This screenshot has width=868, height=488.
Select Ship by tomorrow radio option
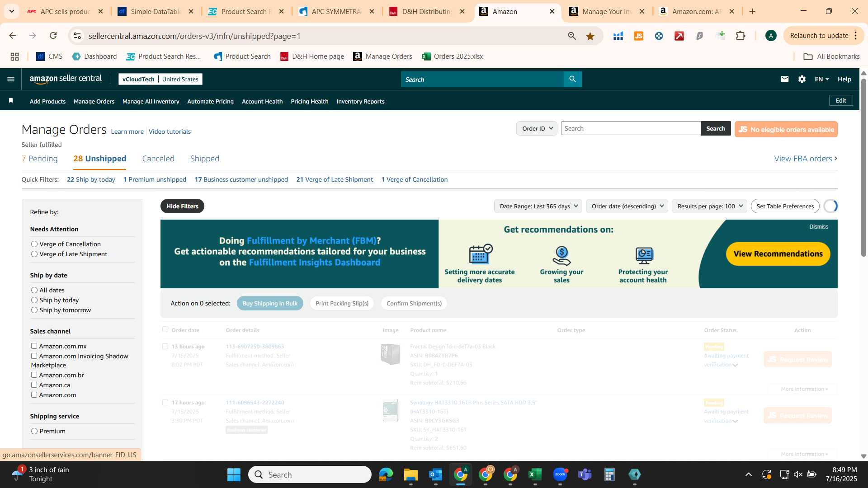(34, 310)
